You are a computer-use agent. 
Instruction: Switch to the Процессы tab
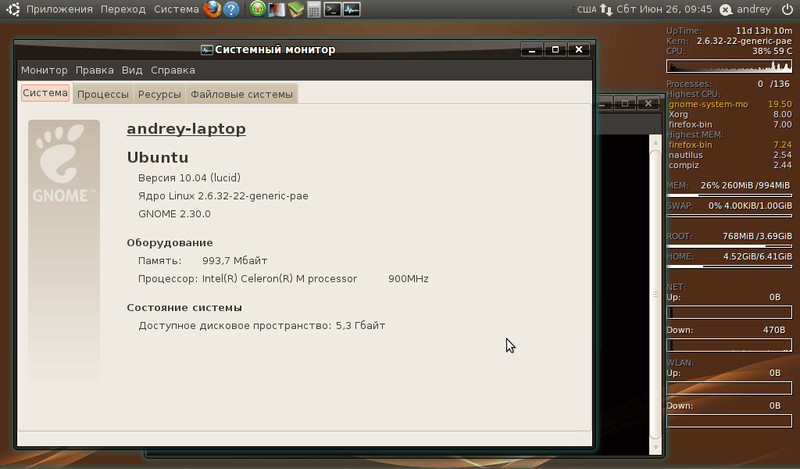tap(103, 94)
